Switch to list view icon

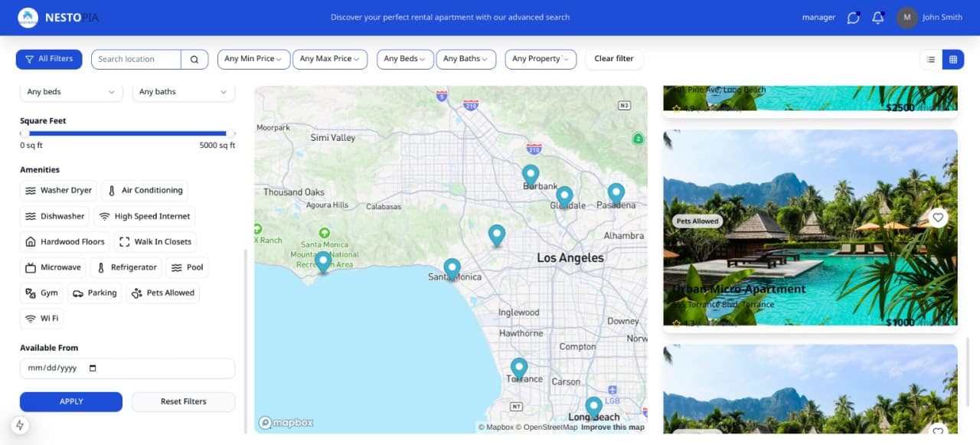[x=931, y=59]
